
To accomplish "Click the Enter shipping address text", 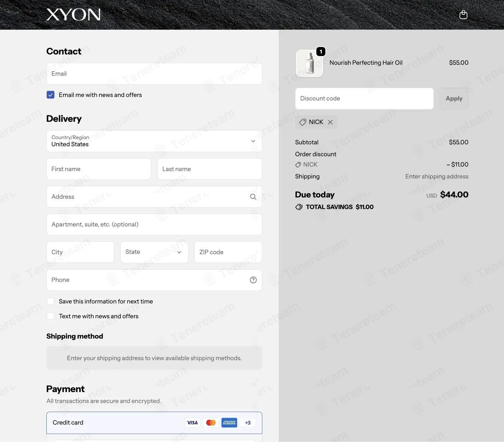I will click(x=437, y=177).
